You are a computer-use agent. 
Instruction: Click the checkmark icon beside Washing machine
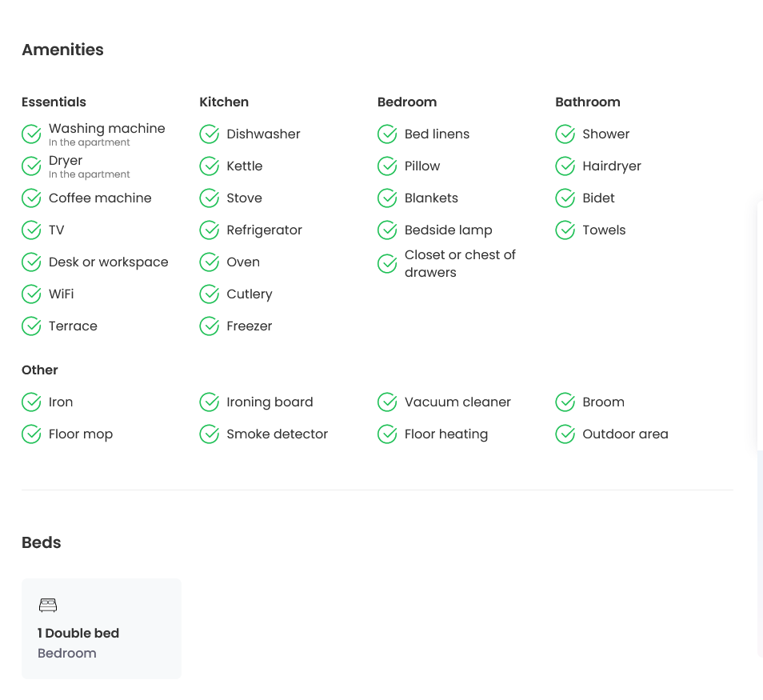coord(31,134)
